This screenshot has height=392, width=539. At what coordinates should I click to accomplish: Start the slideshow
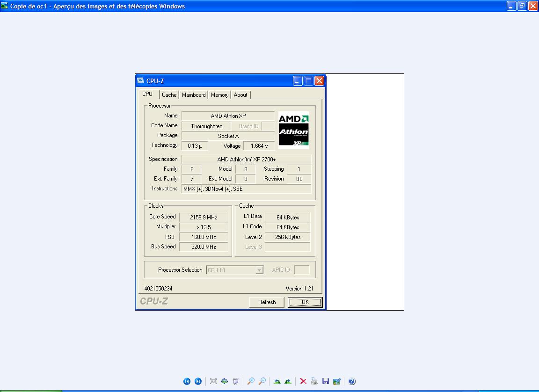pos(236,381)
